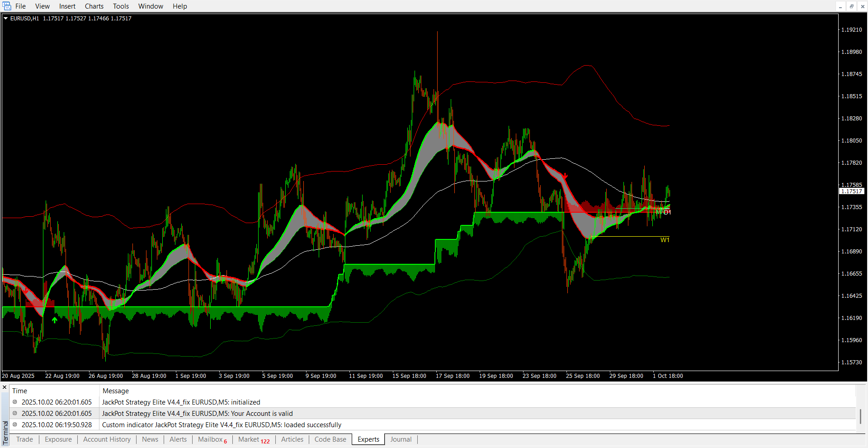Expand the EURUSD,H1 chart dropdown triangle
Image resolution: width=868 pixels, height=448 pixels.
pyautogui.click(x=6, y=19)
